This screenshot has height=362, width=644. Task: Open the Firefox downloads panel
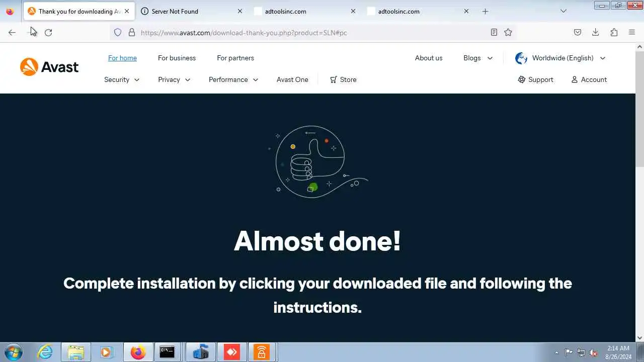(x=596, y=32)
